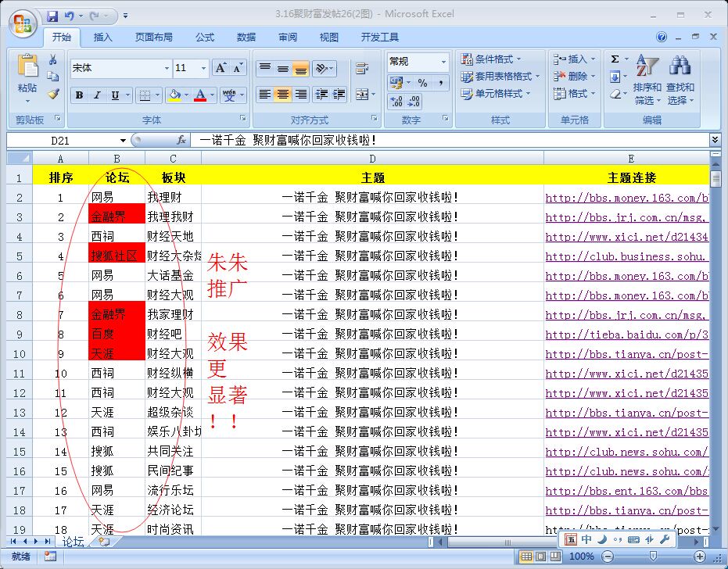728x569 pixels.
Task: Open 套用表格格式 table styles menu
Action: click(500, 76)
